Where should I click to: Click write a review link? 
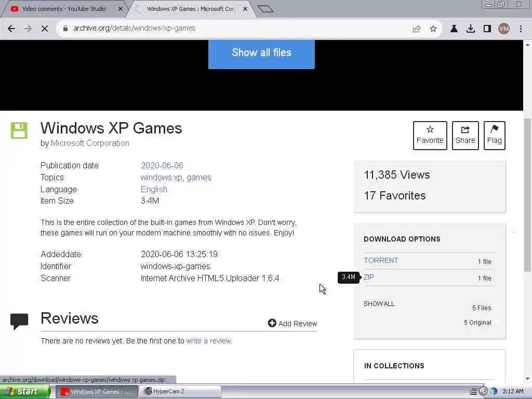tap(209, 341)
